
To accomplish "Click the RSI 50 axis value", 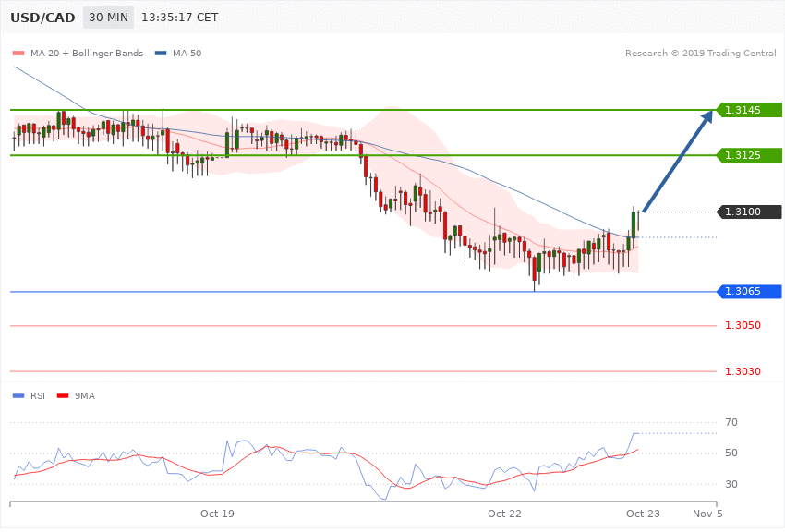I will [x=731, y=453].
